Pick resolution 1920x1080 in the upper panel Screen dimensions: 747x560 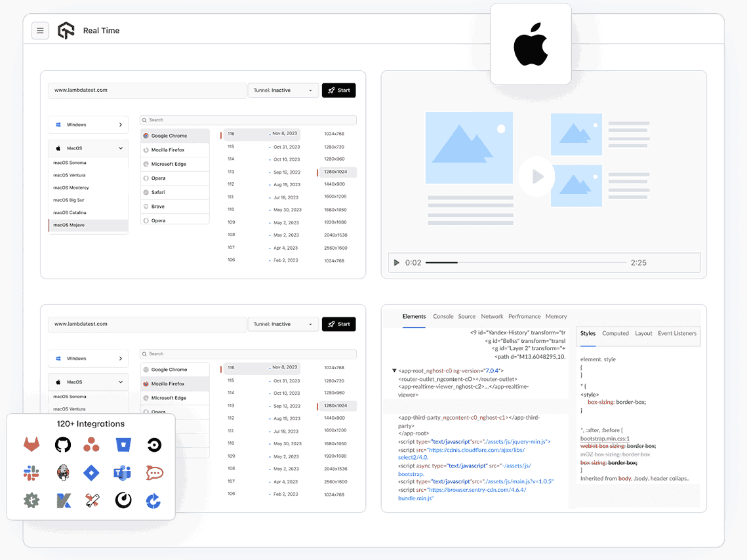[x=335, y=222]
